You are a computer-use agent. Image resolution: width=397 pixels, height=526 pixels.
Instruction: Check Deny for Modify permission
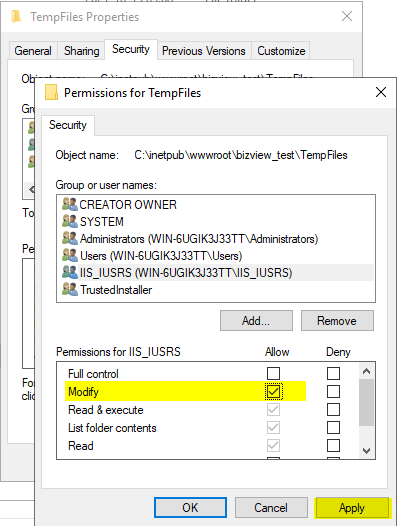pyautogui.click(x=333, y=391)
